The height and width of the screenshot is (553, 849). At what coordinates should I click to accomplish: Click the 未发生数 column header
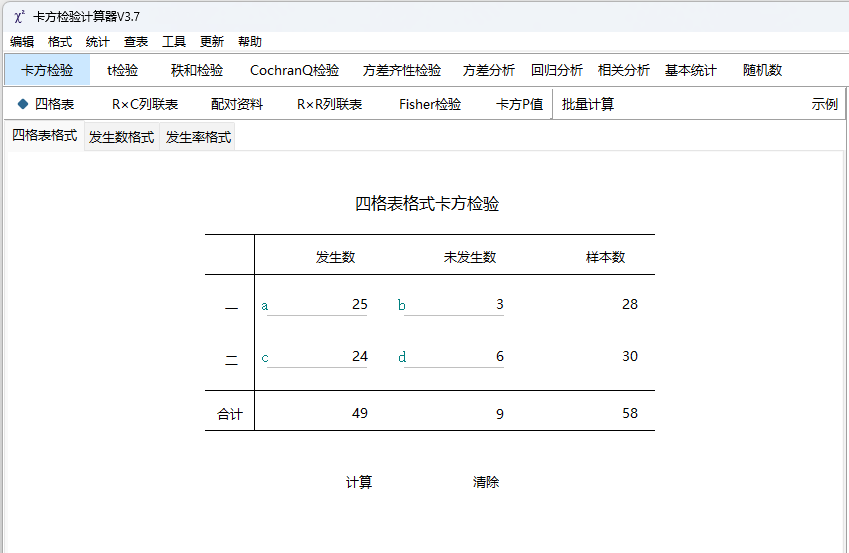tap(470, 257)
